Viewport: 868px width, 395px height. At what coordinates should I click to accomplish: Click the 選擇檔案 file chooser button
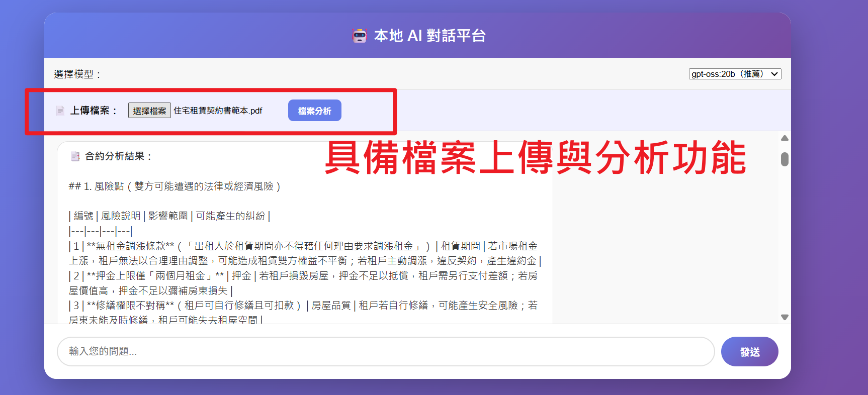click(149, 111)
